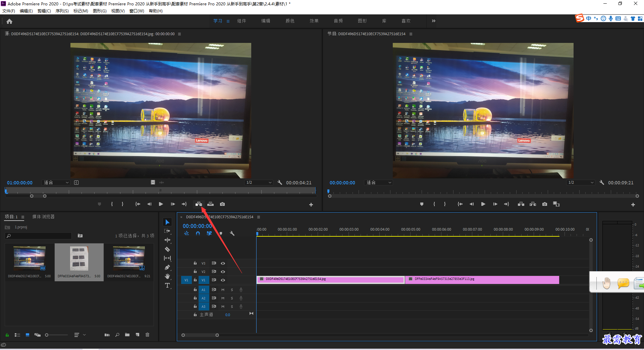This screenshot has height=350, width=644.
Task: Select the Ripple Edit tool
Action: pos(167,240)
